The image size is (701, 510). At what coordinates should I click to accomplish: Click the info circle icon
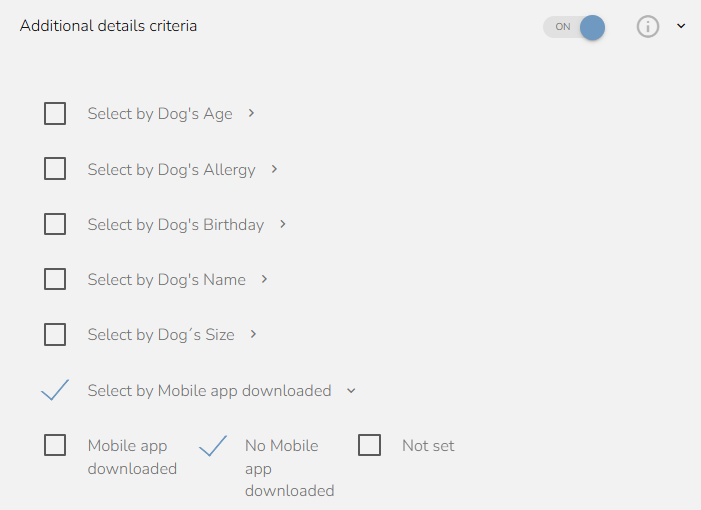pyautogui.click(x=647, y=26)
